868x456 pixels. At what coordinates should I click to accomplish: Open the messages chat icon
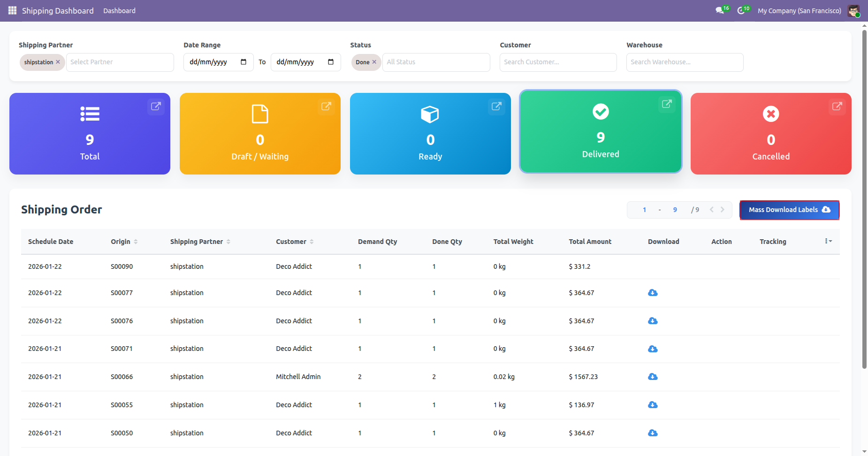click(x=720, y=10)
